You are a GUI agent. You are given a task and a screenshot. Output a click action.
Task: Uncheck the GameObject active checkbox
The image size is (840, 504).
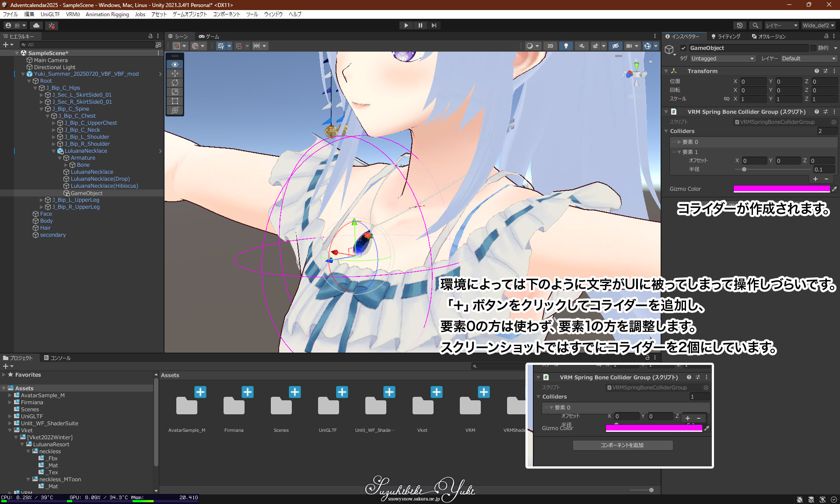click(x=683, y=48)
